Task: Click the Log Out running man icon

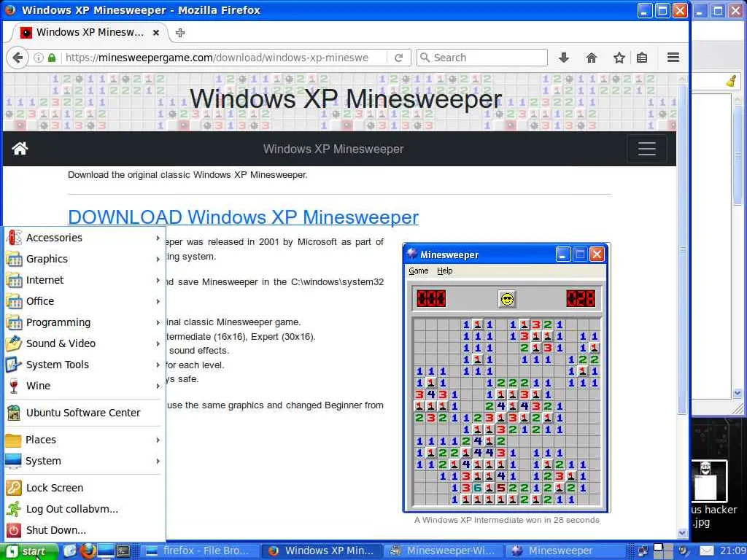Action: 14,509
